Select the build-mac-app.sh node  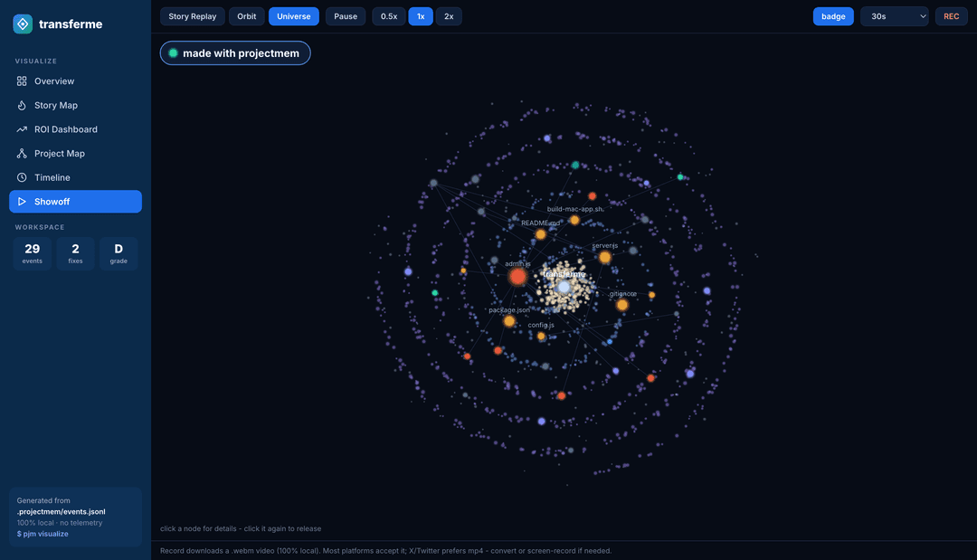point(574,220)
